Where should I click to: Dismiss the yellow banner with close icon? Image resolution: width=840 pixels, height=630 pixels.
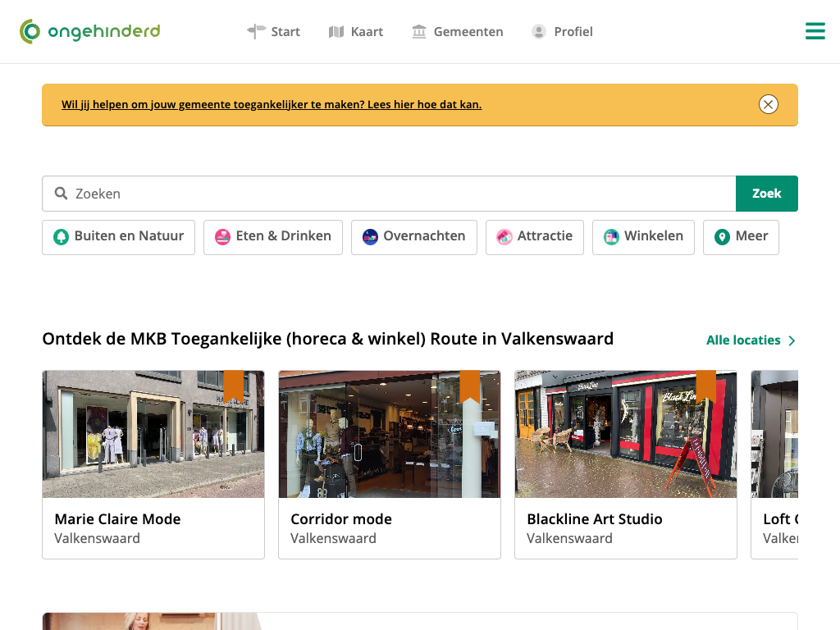coord(768,104)
